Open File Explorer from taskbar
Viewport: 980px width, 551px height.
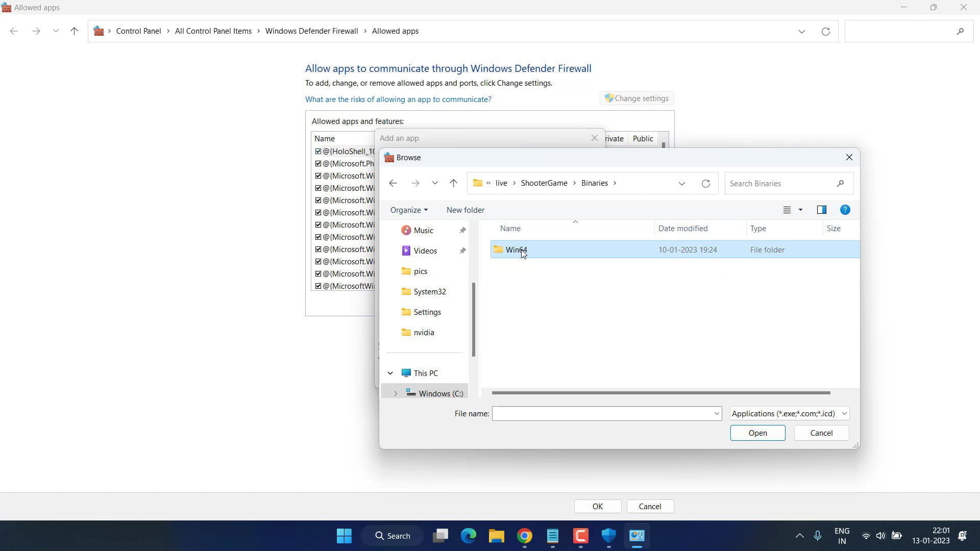(496, 536)
